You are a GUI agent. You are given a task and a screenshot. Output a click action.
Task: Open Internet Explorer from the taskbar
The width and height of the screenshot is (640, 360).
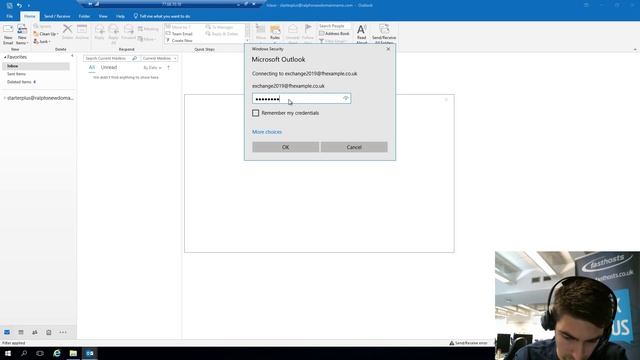57,353
